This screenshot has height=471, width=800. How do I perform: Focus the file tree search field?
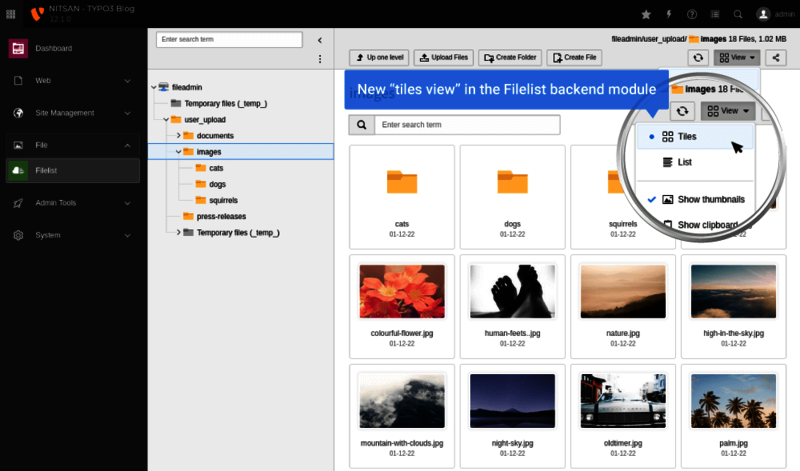pos(229,39)
